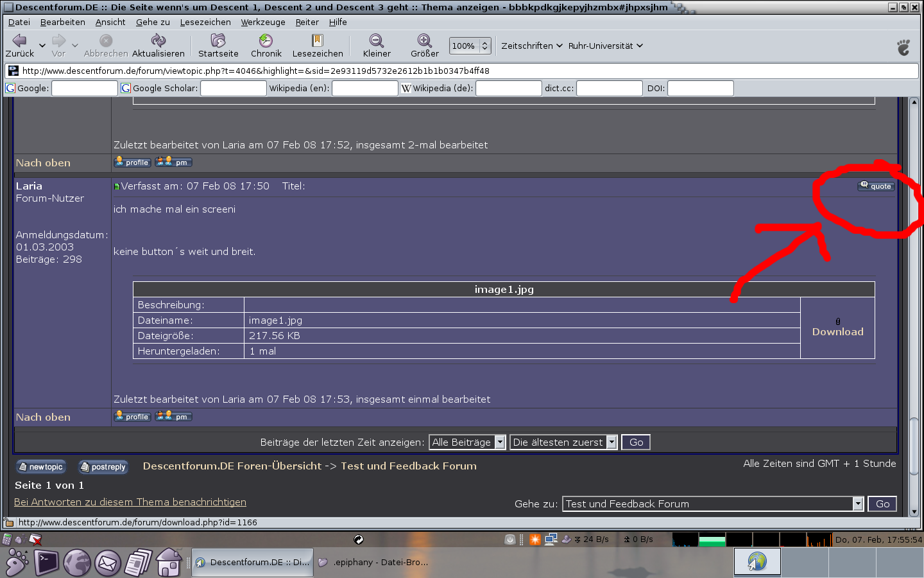Image resolution: width=924 pixels, height=578 pixels.
Task: Click into the Google search field
Action: click(84, 89)
